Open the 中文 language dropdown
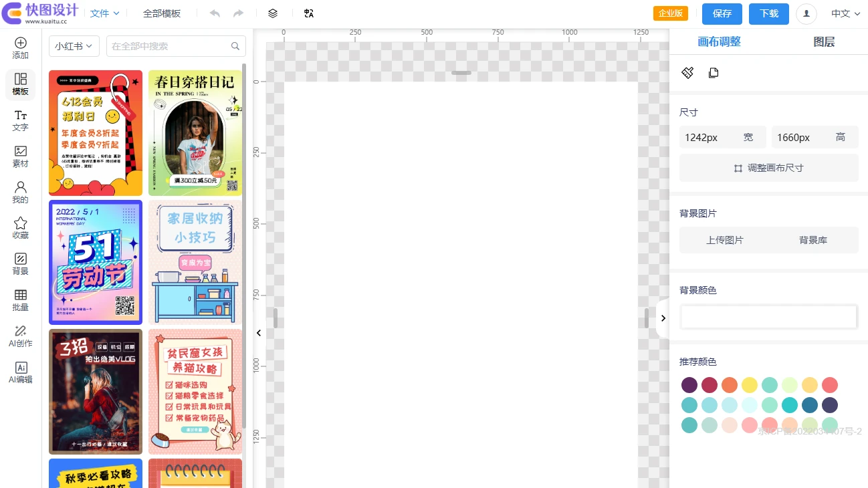Viewport: 868px width, 488px height. 845,13
